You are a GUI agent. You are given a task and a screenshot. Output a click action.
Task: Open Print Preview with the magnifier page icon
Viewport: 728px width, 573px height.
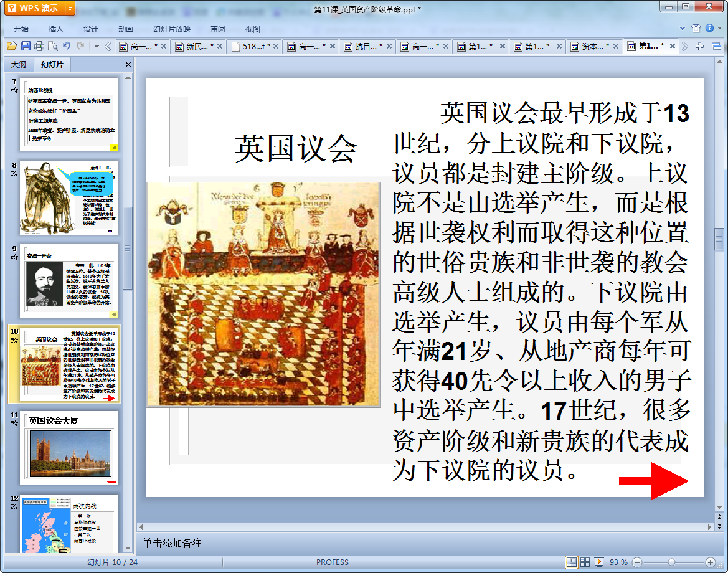pos(53,46)
